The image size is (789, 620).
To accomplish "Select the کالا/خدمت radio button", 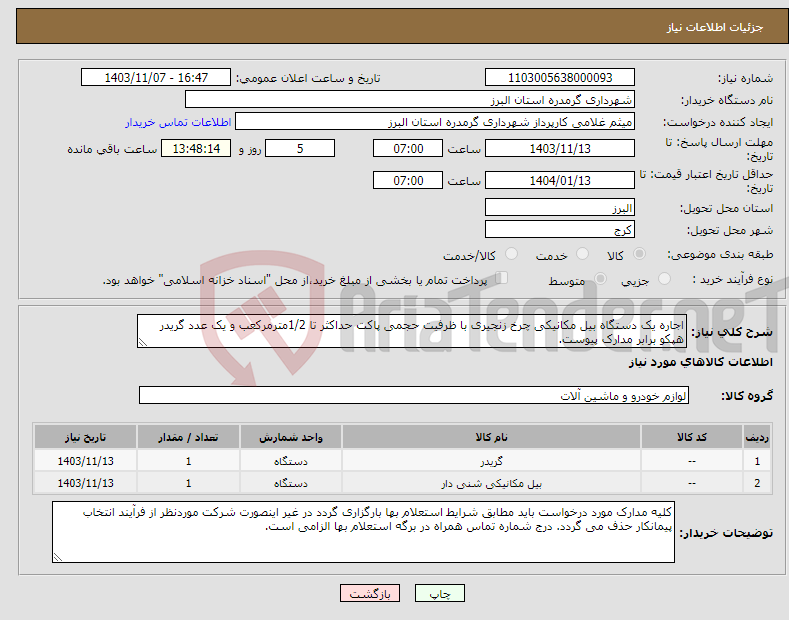I will pos(511,254).
